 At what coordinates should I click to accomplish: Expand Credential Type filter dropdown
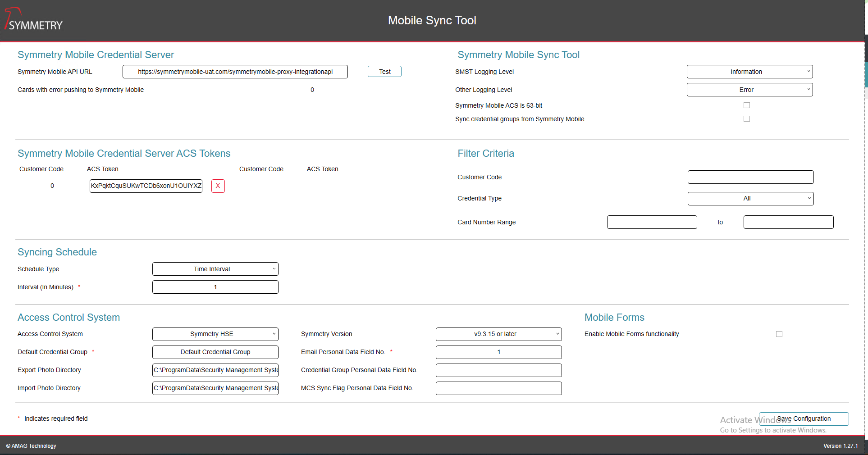[x=751, y=199]
